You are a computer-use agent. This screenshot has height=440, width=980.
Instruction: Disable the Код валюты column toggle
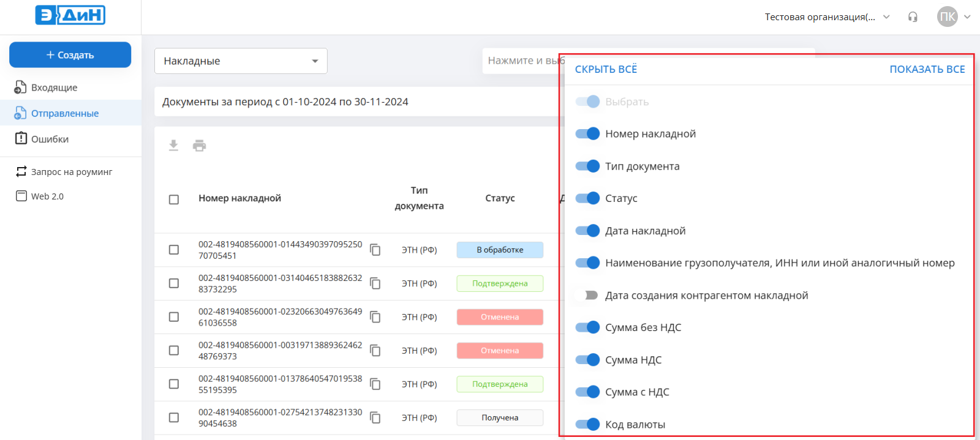pyautogui.click(x=587, y=424)
